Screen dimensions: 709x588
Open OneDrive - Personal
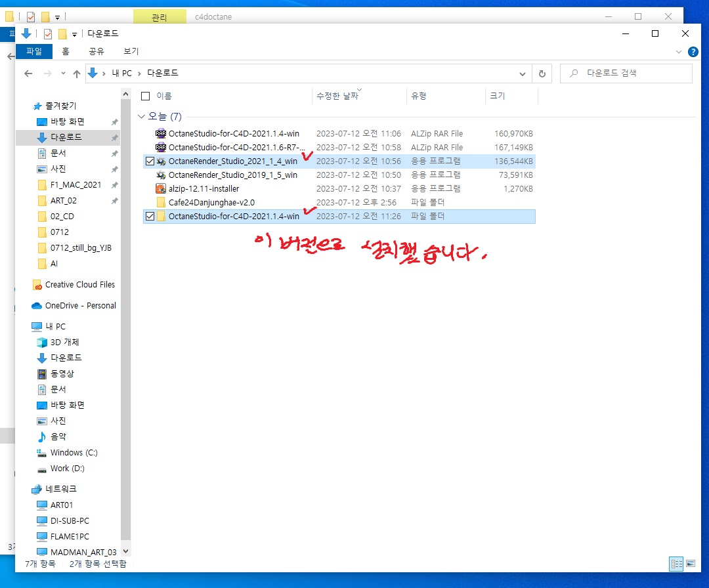coord(81,306)
